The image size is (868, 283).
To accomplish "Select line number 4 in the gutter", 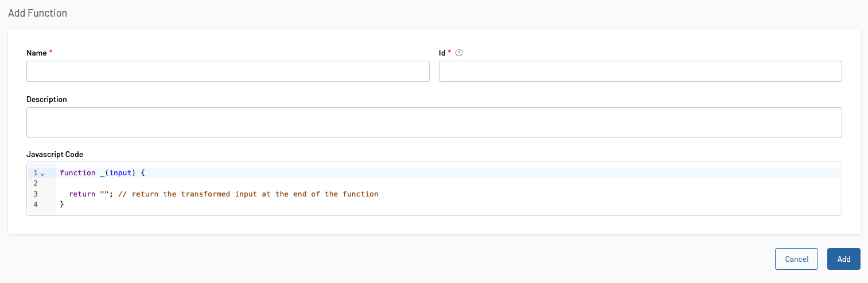I will coord(36,205).
